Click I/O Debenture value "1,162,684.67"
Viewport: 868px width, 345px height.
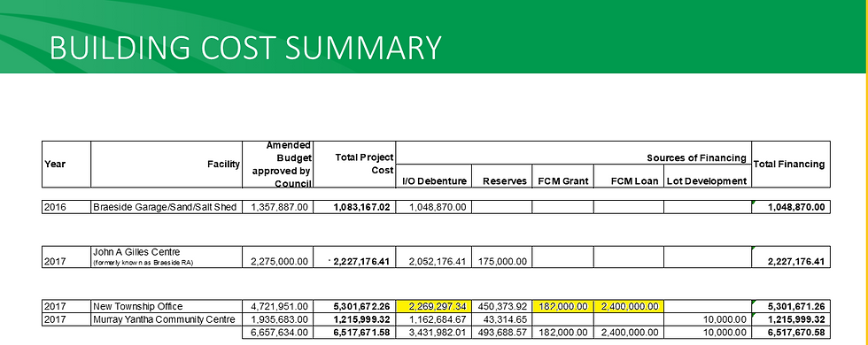(x=438, y=319)
